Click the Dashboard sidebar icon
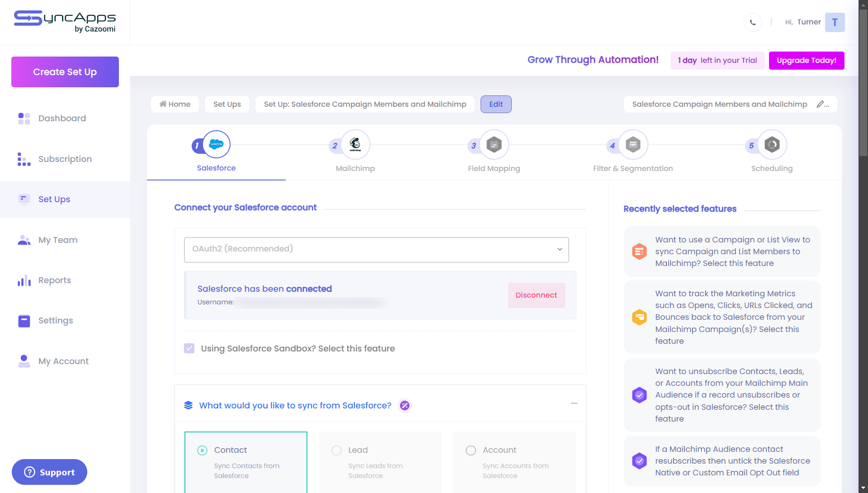This screenshot has height=493, width=868. [24, 119]
